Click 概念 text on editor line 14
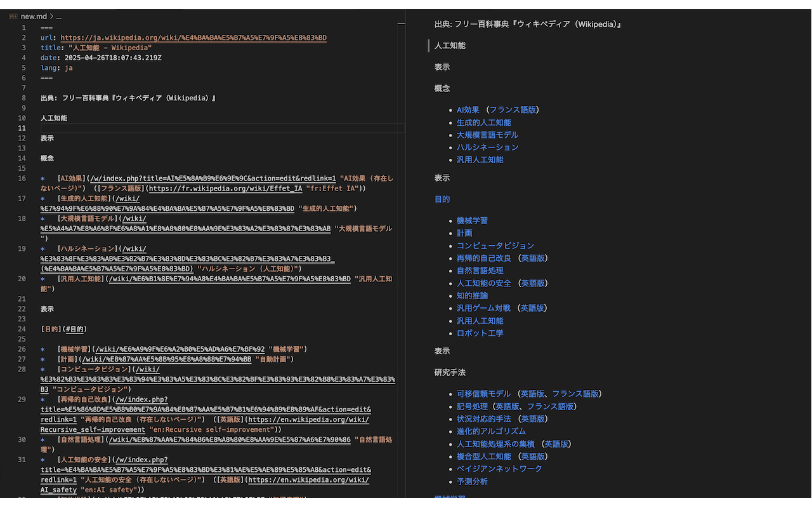Image resolution: width=812 pixels, height=508 pixels. click(x=47, y=158)
